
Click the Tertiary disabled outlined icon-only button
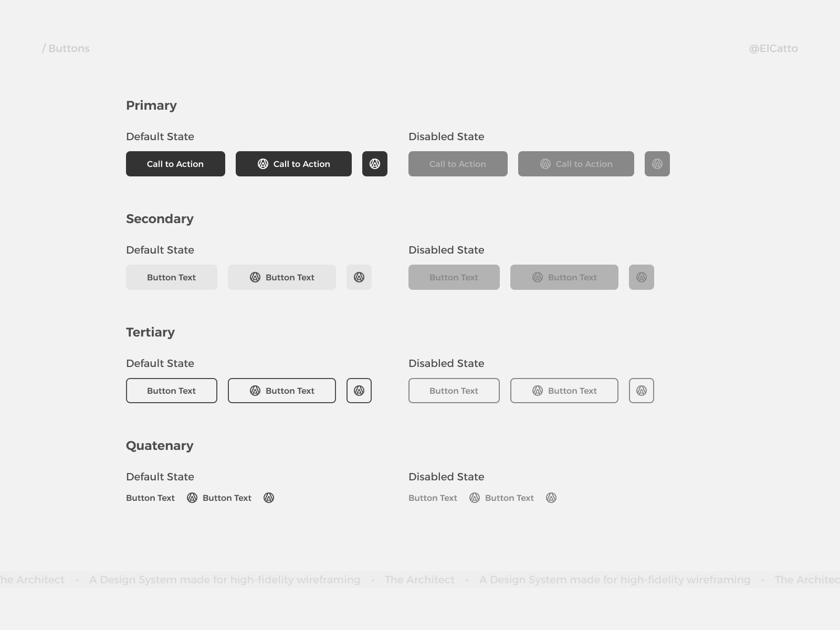642,391
